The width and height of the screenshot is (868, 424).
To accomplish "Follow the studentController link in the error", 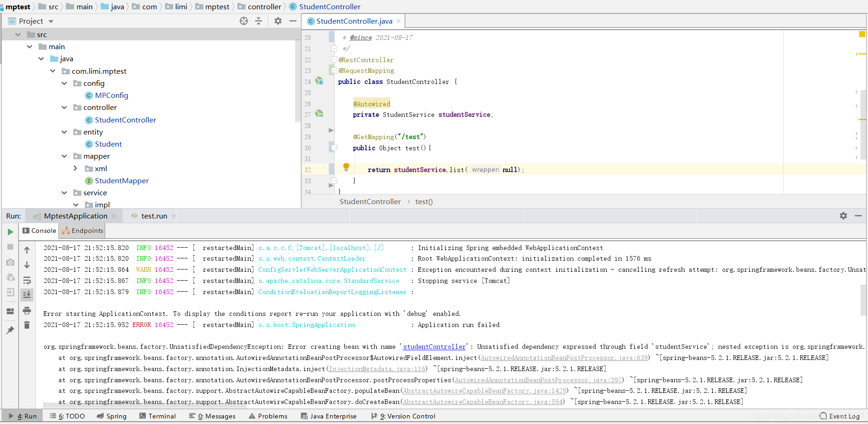I will pyautogui.click(x=434, y=347).
